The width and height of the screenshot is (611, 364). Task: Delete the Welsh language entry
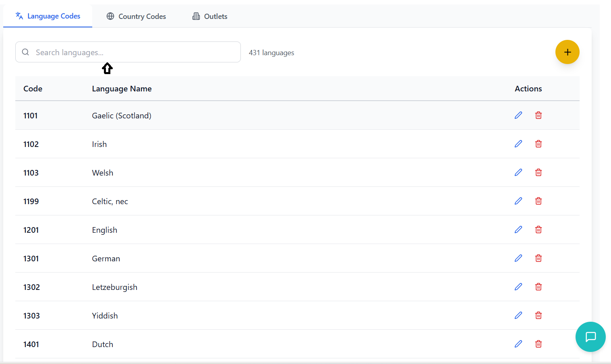click(538, 172)
